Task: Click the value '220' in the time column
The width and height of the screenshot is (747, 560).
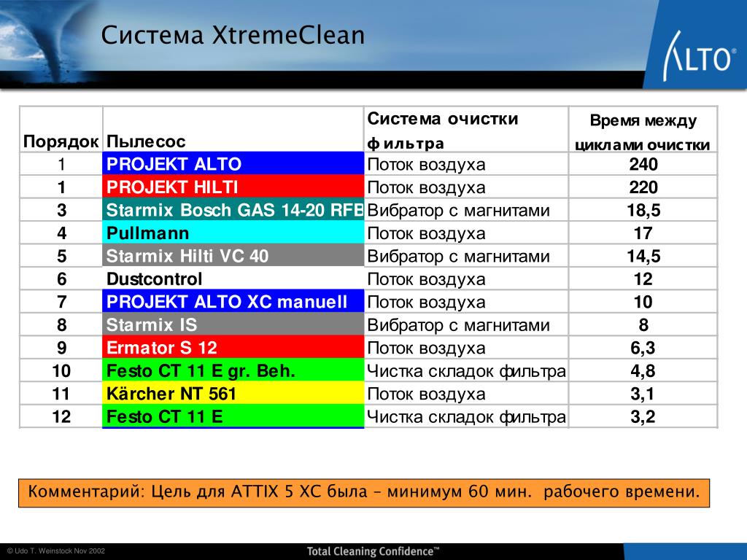Action: 643,187
